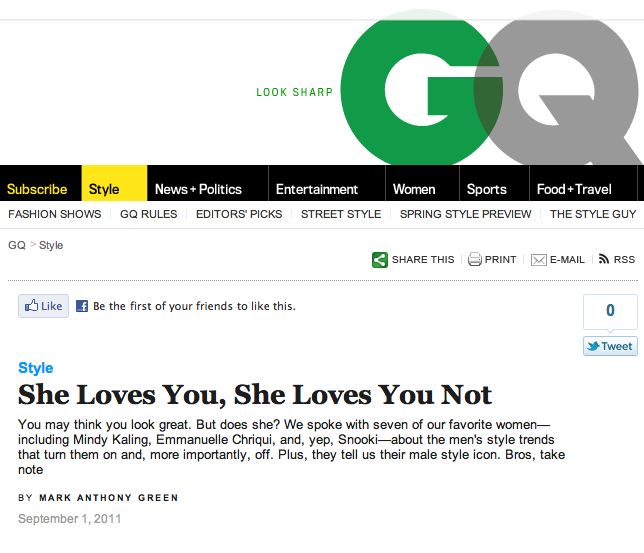This screenshot has width=644, height=553.
Task: Click the GQ logo
Action: 490,92
